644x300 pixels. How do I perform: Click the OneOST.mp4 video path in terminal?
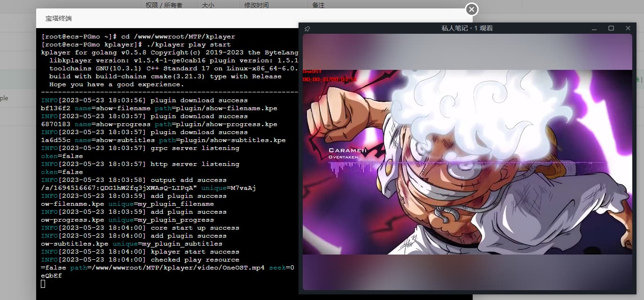coord(214,268)
